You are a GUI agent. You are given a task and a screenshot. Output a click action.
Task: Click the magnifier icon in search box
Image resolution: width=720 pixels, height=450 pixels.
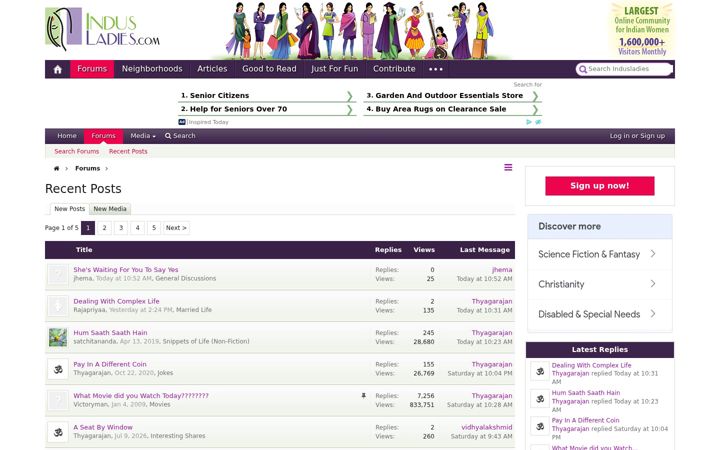point(583,69)
